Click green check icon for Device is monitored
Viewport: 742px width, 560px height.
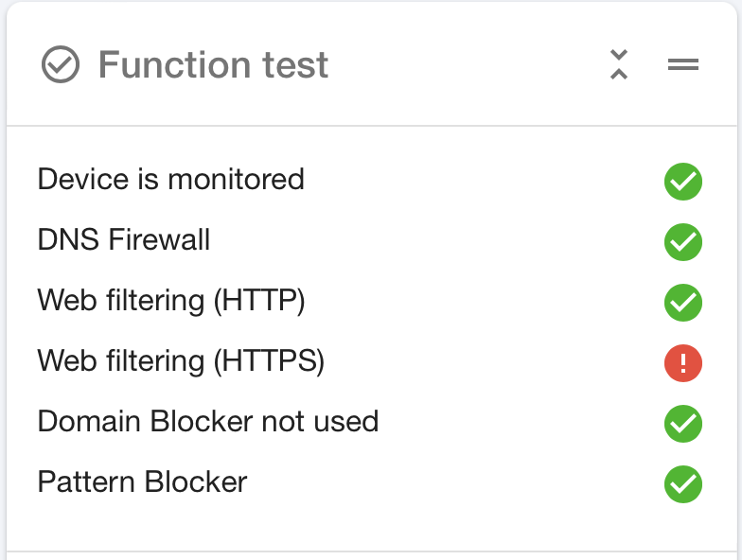pyautogui.click(x=683, y=182)
